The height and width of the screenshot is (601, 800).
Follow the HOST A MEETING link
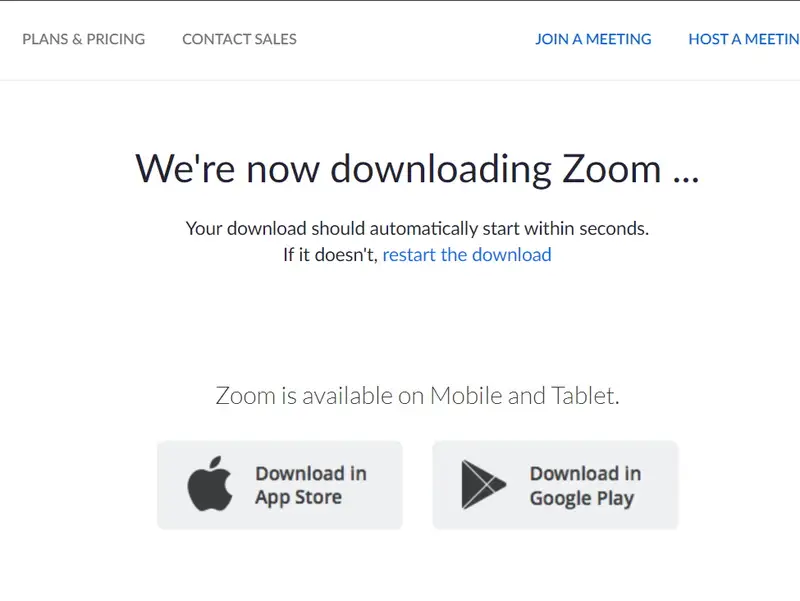click(744, 39)
